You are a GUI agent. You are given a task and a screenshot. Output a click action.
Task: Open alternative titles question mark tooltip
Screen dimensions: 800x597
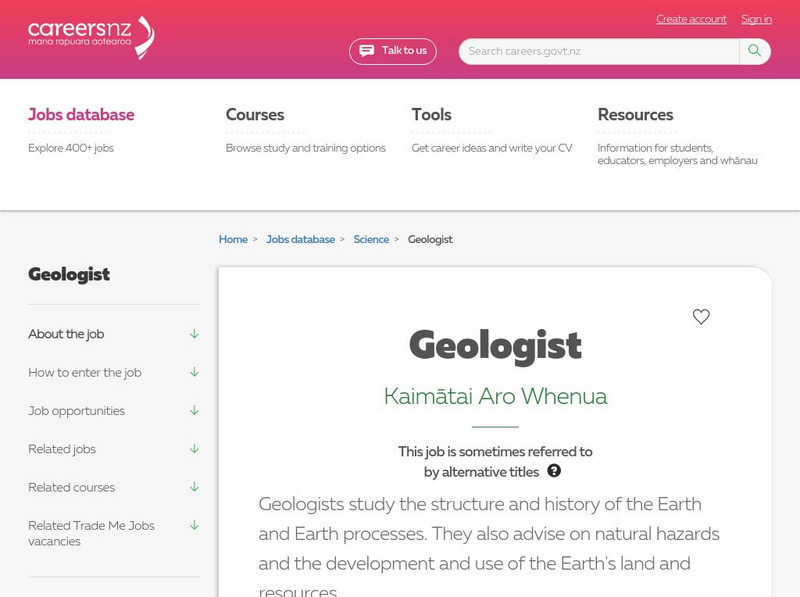(554, 471)
